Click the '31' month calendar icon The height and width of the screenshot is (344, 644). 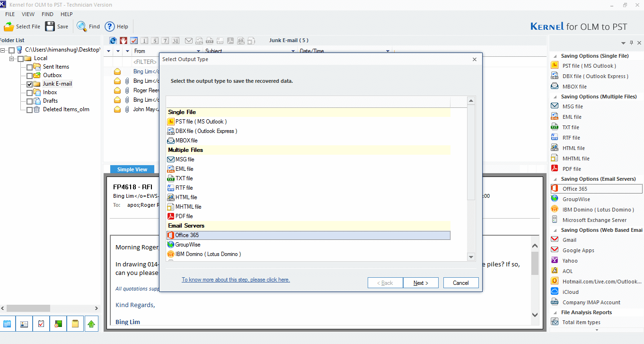coord(176,41)
